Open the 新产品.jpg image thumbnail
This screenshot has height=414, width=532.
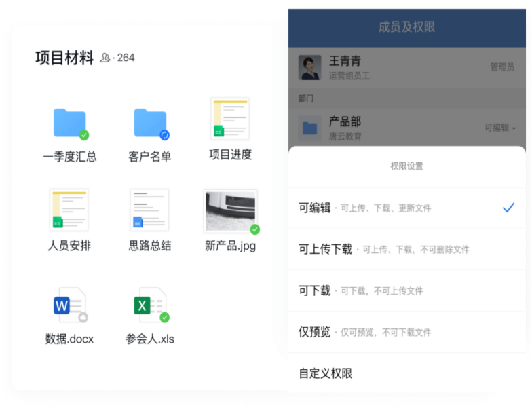click(x=230, y=210)
